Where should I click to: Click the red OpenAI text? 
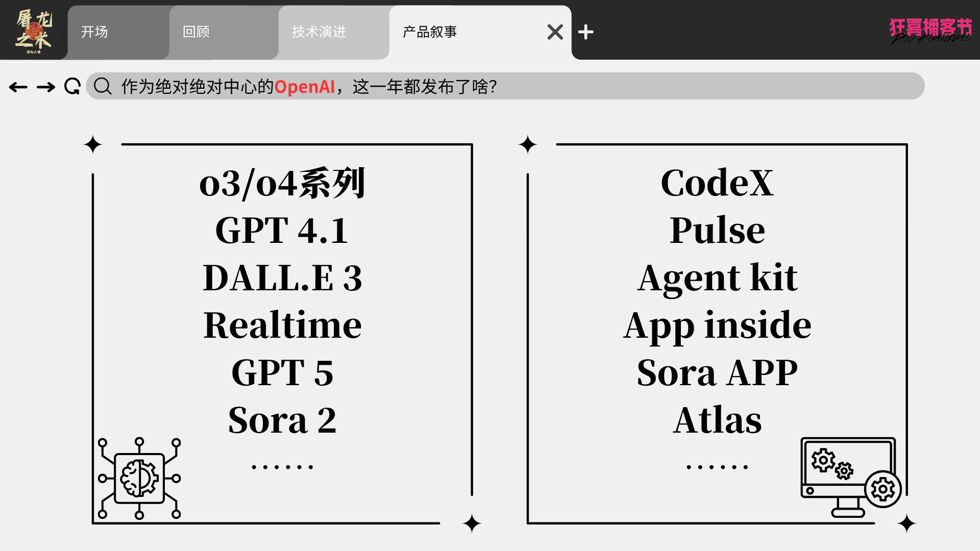click(304, 87)
